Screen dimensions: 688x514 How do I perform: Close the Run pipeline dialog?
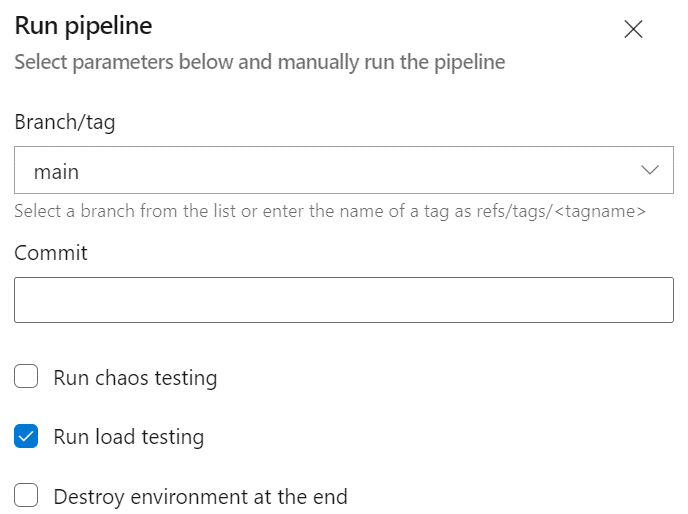tap(633, 29)
